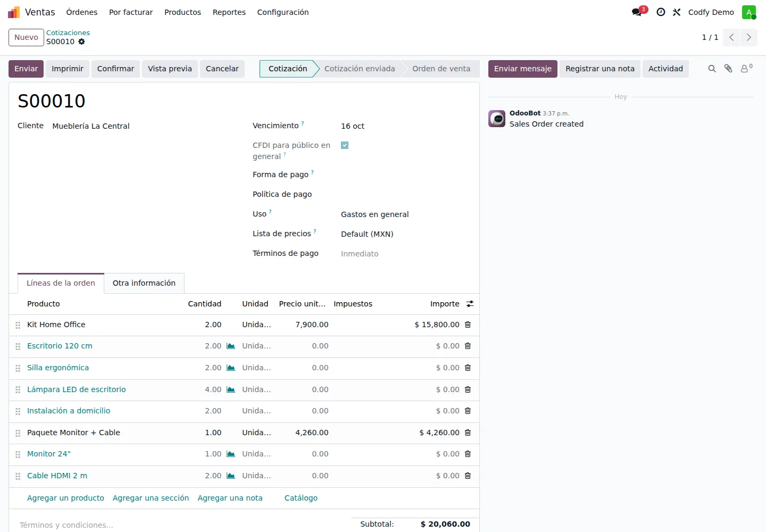This screenshot has width=766, height=532.
Task: Click the Enviar button
Action: coord(26,69)
